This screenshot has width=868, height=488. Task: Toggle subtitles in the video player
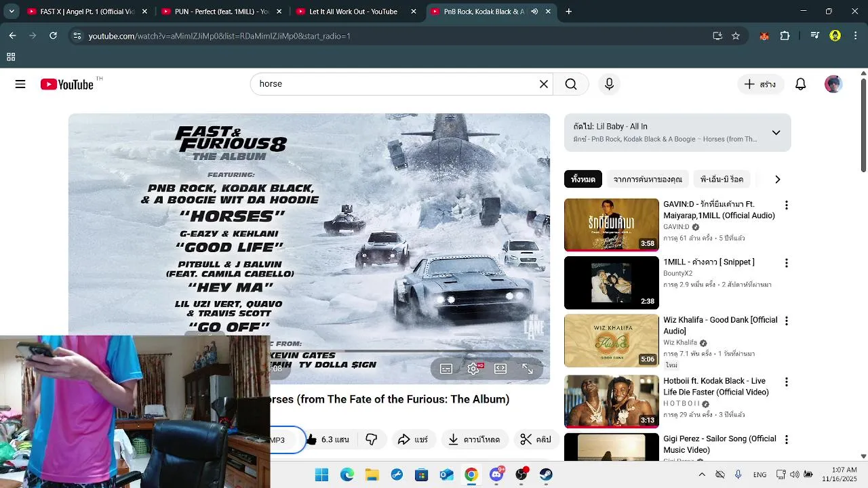pyautogui.click(x=446, y=369)
